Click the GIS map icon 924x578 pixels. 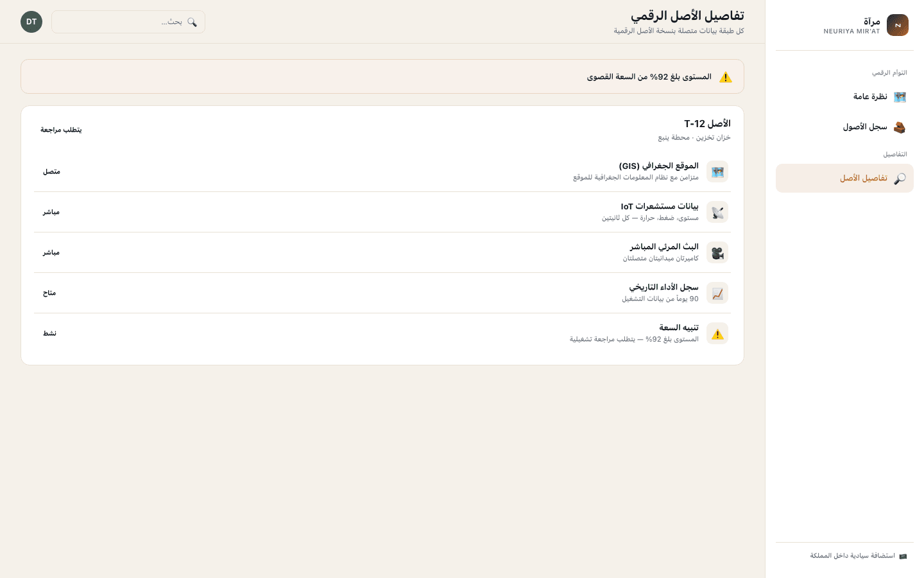pos(717,171)
